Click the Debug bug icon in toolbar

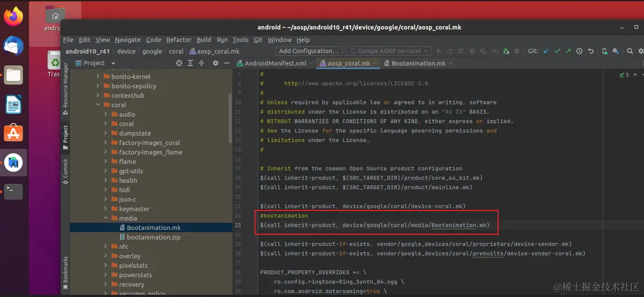click(x=472, y=51)
